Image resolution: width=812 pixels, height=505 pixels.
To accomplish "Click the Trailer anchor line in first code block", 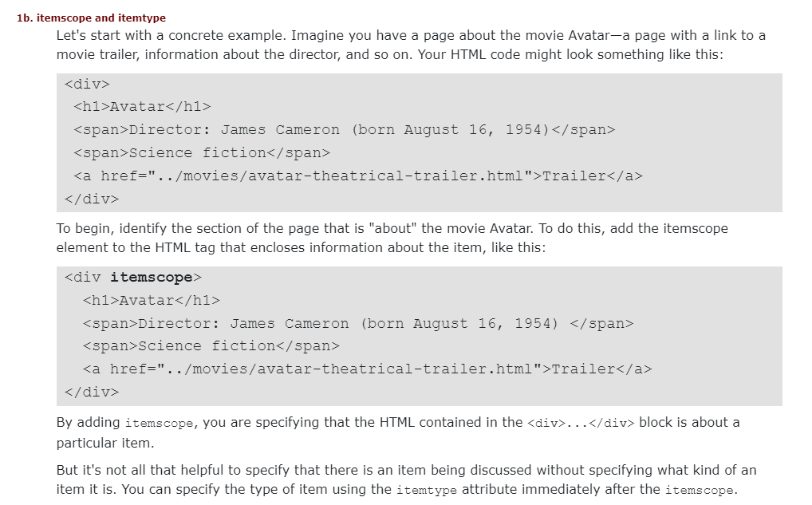I will tap(357, 176).
